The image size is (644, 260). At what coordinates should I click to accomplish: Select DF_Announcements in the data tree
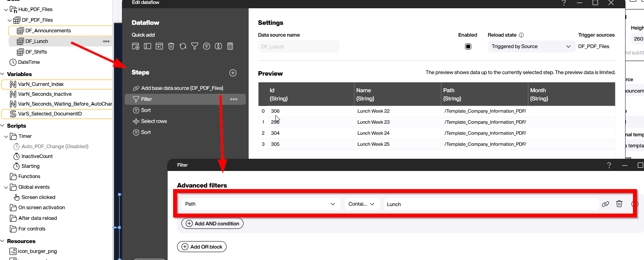click(48, 31)
